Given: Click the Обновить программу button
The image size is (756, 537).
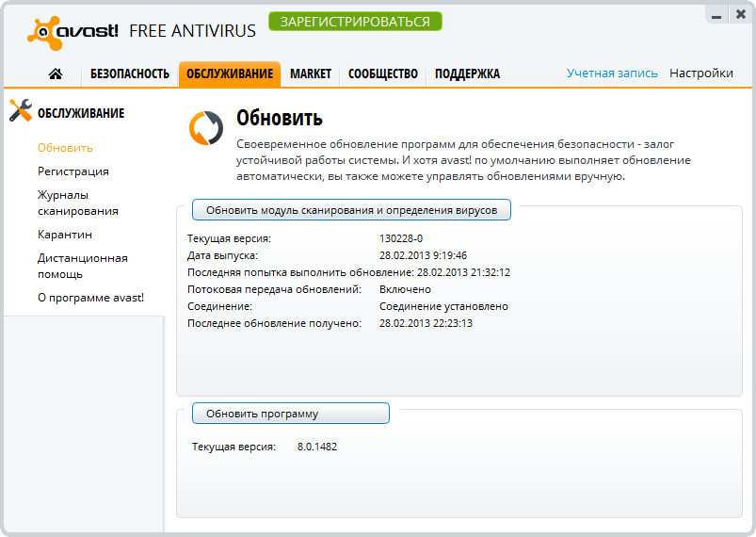Looking at the screenshot, I should (291, 414).
